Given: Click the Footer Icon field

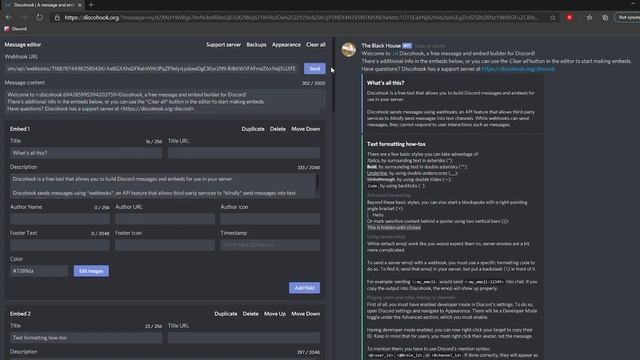Looking at the screenshot, I should tap(165, 245).
